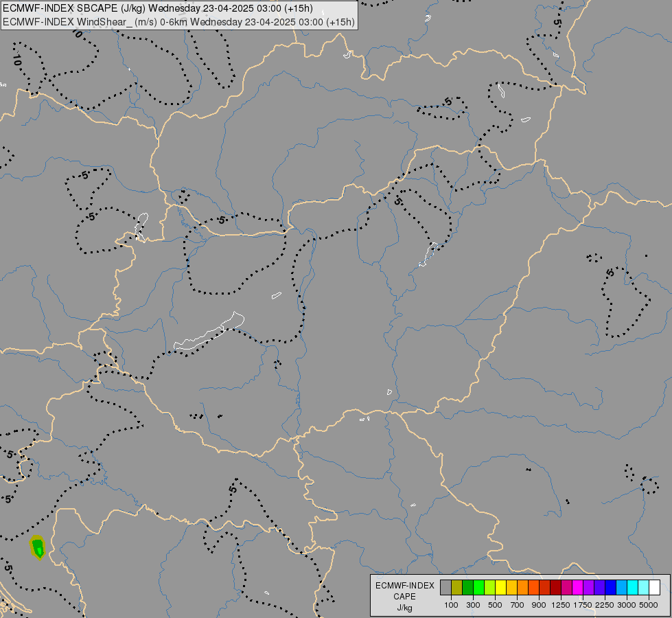
Task: Click the legend value 100
Action: [x=451, y=605]
